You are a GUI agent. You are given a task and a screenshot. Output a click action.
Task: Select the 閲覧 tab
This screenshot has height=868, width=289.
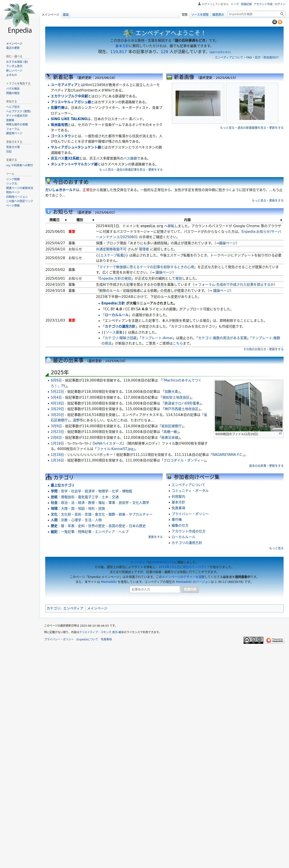(x=185, y=14)
